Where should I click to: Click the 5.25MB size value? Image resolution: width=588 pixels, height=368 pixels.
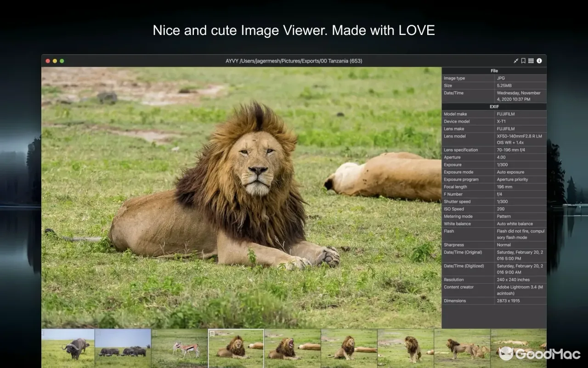[503, 86]
